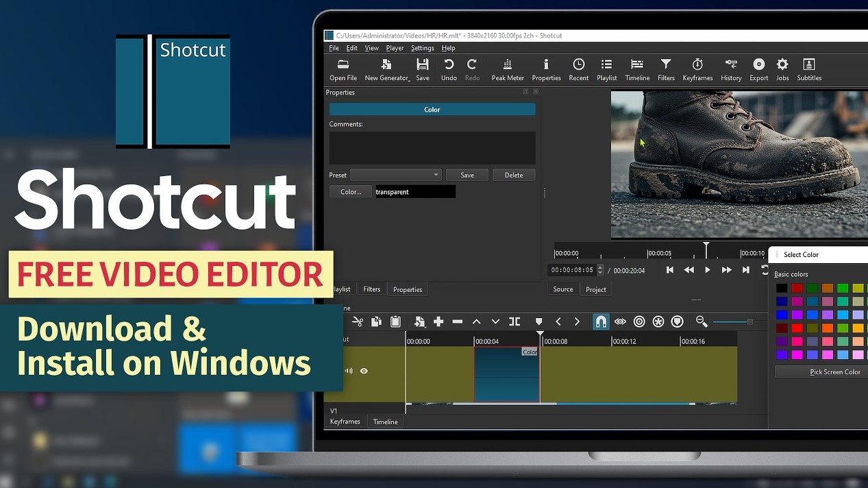Click the scissors cut icon in timeline
The height and width of the screenshot is (488, 868).
[x=357, y=321]
